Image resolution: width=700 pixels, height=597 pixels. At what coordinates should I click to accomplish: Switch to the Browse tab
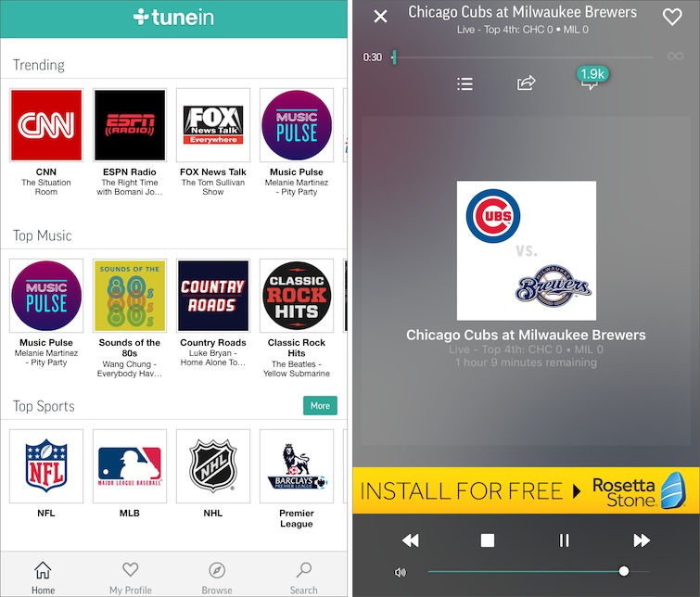coord(217,577)
